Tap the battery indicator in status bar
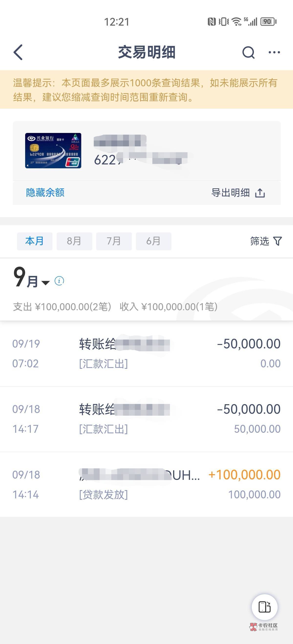The image size is (293, 644). tap(268, 22)
